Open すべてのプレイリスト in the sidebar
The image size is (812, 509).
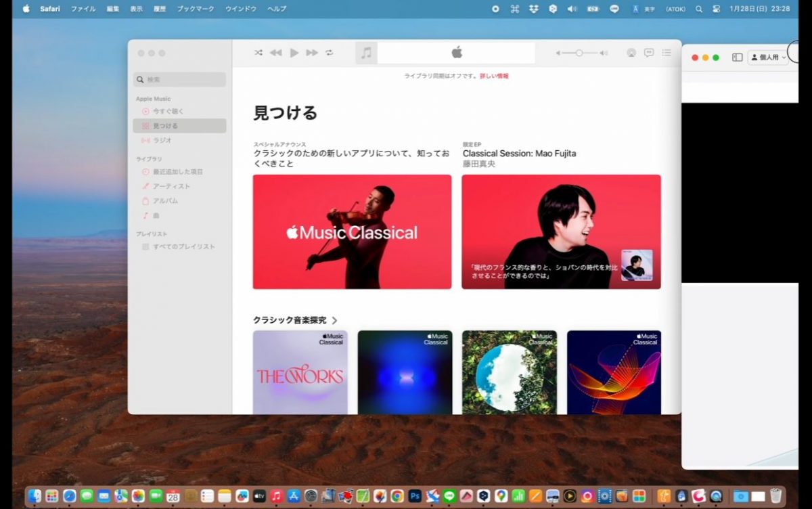pyautogui.click(x=180, y=247)
